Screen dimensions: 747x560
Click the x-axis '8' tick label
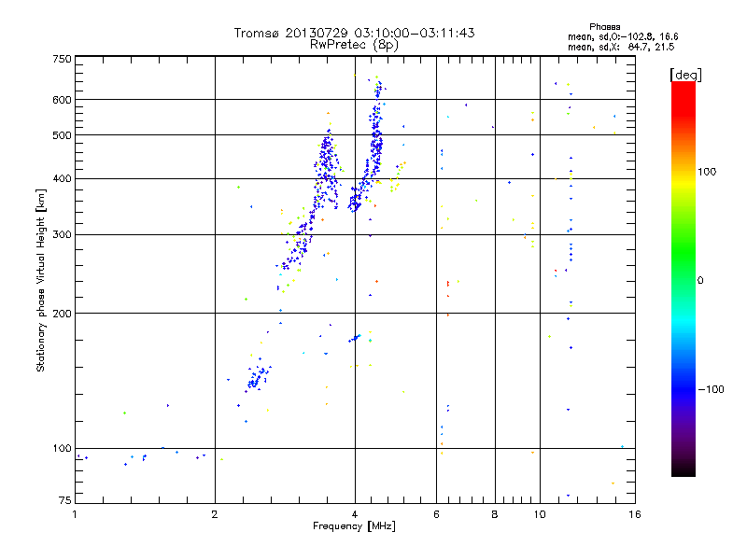[x=495, y=514]
